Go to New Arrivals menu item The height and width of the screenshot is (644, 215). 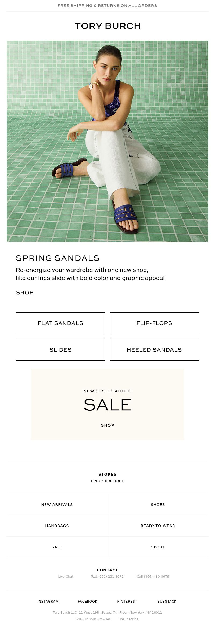[57, 505]
